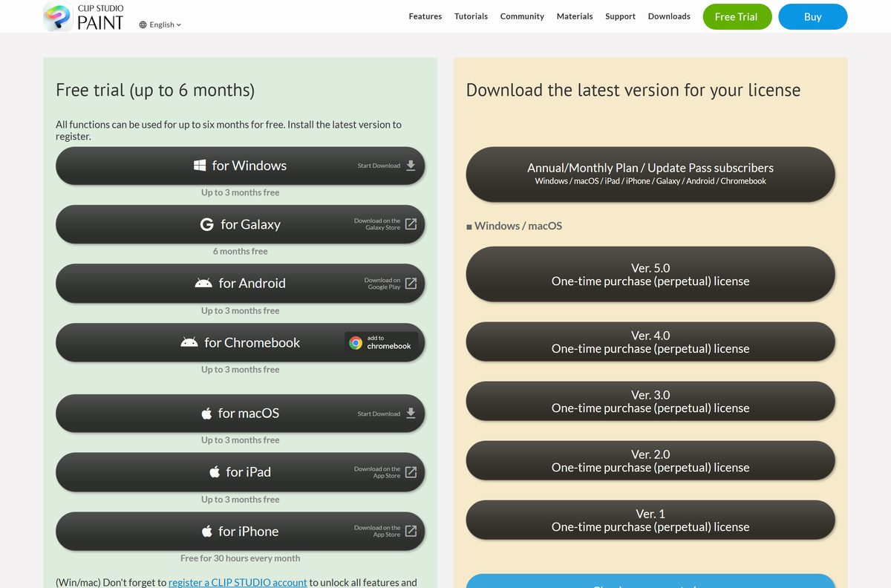Image resolution: width=891 pixels, height=588 pixels.
Task: Click the Windows Start Download arrow icon
Action: (x=411, y=166)
